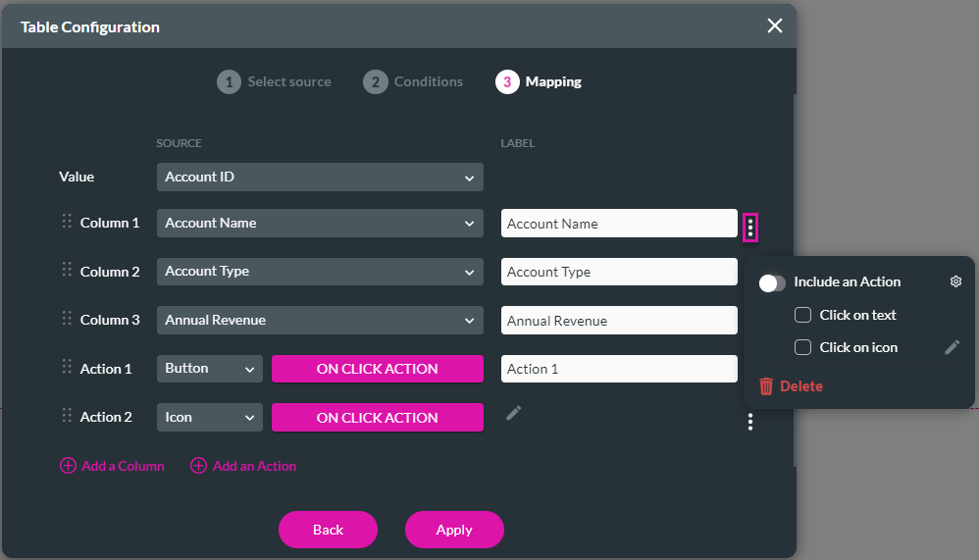979x560 pixels.
Task: Click the dialog's vertical scrollbar
Action: pos(795,280)
